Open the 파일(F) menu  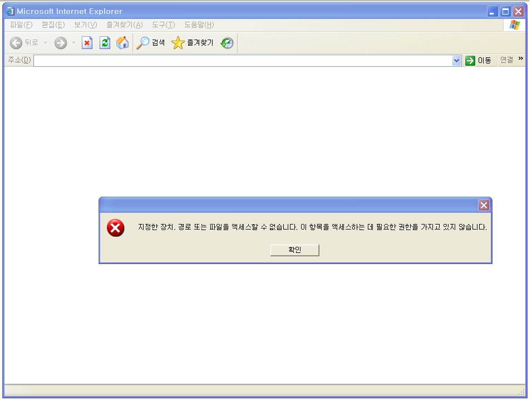coord(21,25)
